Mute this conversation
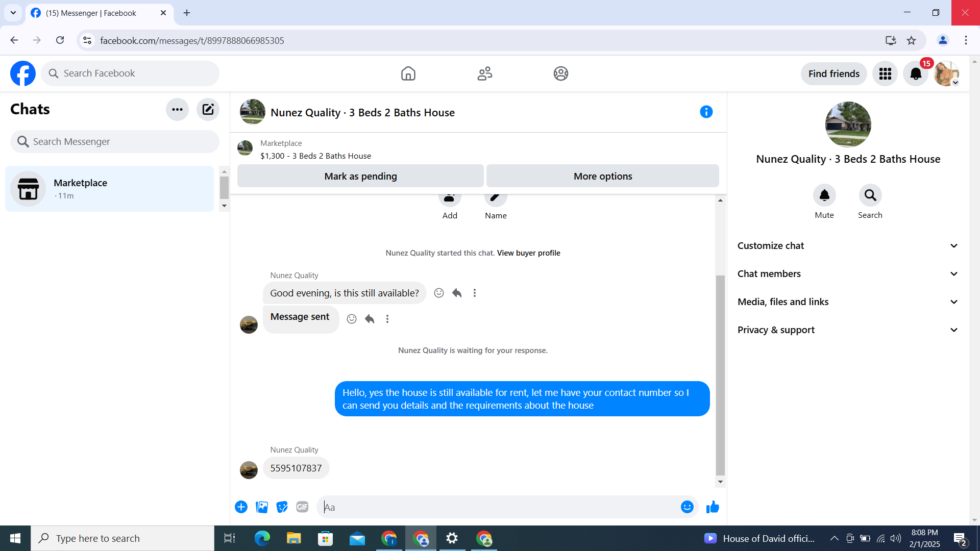980x551 pixels. (x=824, y=195)
